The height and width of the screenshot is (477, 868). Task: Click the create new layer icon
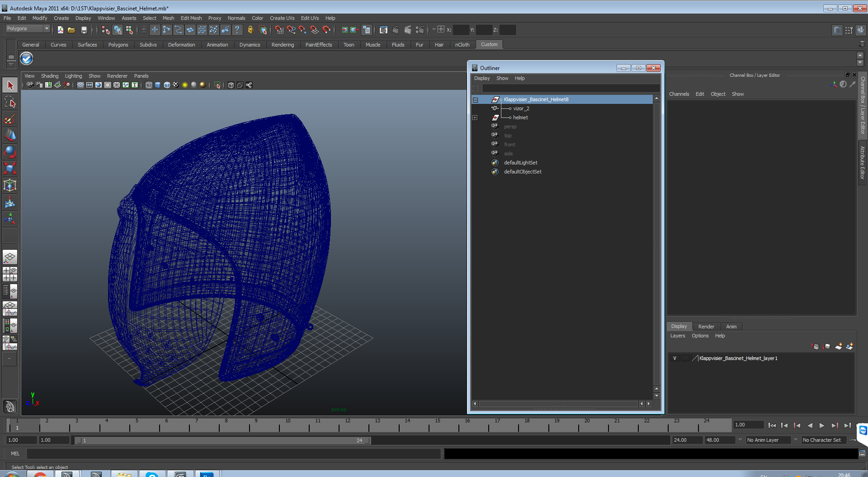(838, 346)
